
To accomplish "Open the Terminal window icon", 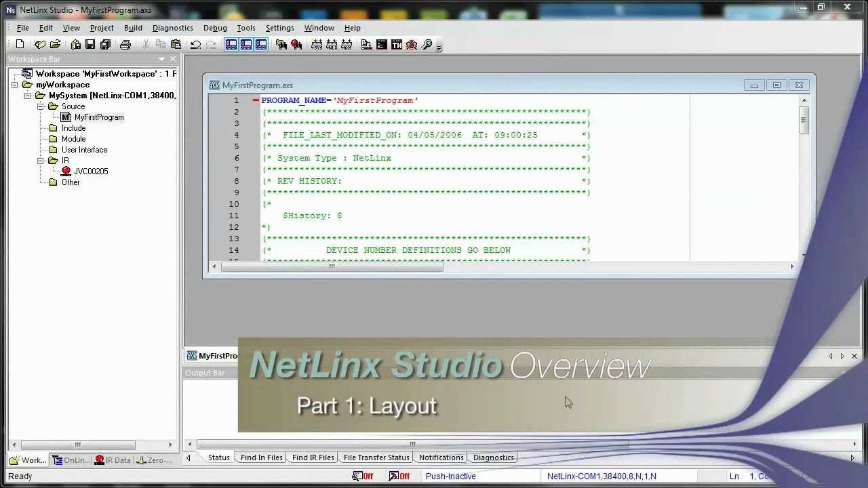I will pyautogui.click(x=382, y=45).
